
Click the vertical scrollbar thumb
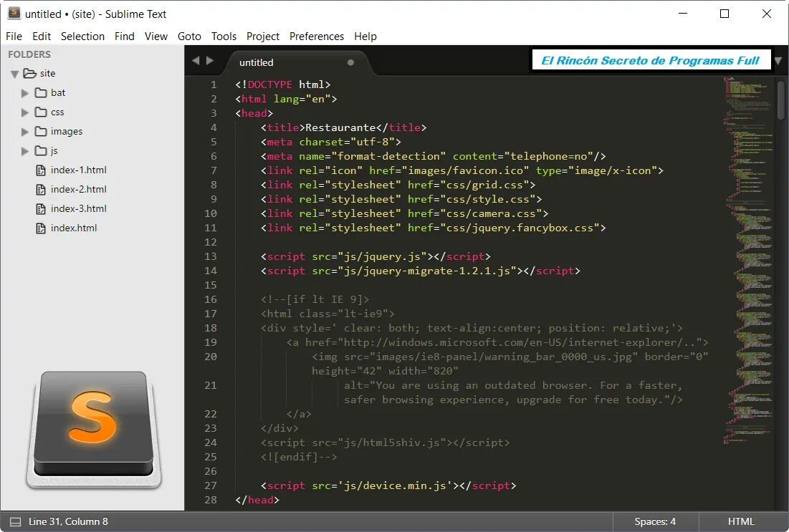781,100
